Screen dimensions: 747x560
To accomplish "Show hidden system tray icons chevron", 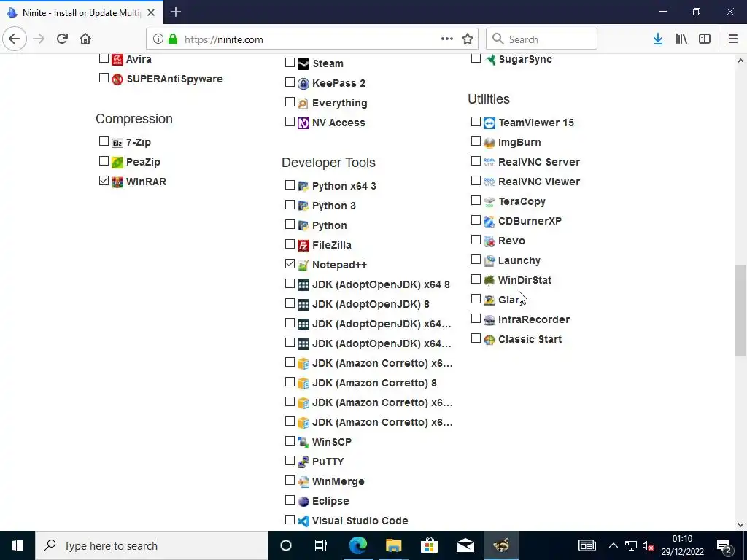I will (x=613, y=545).
